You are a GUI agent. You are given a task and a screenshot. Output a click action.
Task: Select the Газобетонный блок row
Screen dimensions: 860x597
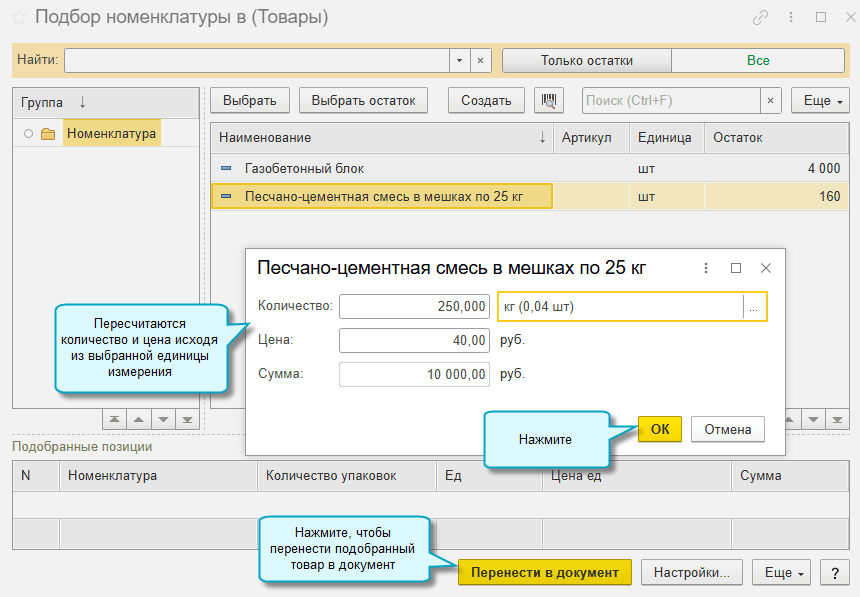530,168
